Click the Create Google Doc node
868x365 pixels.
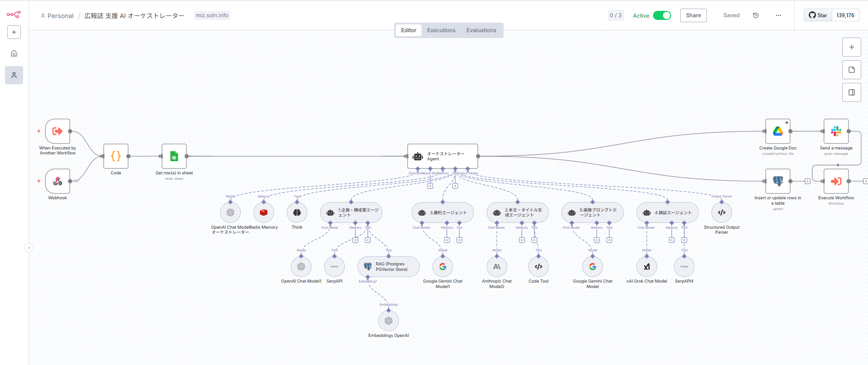pyautogui.click(x=777, y=131)
